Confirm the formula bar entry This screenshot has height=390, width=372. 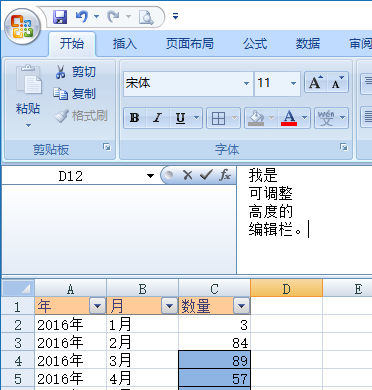pos(206,175)
